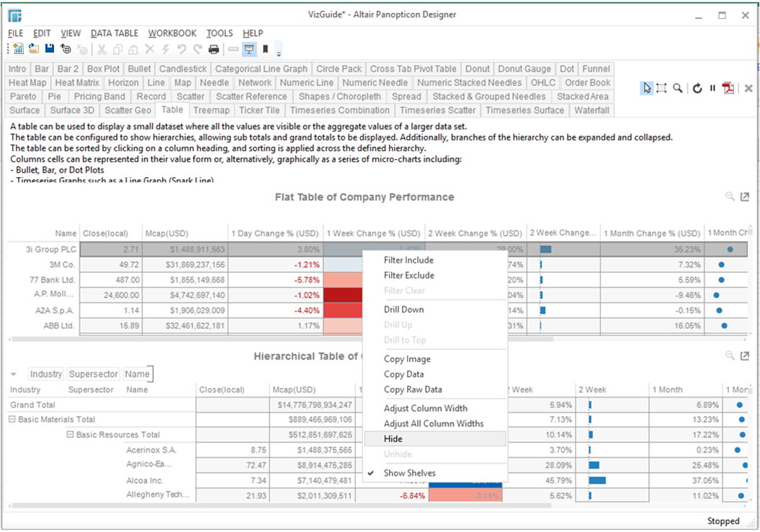
Task: Collapse the Basic Resources Total branch
Action: [x=71, y=435]
